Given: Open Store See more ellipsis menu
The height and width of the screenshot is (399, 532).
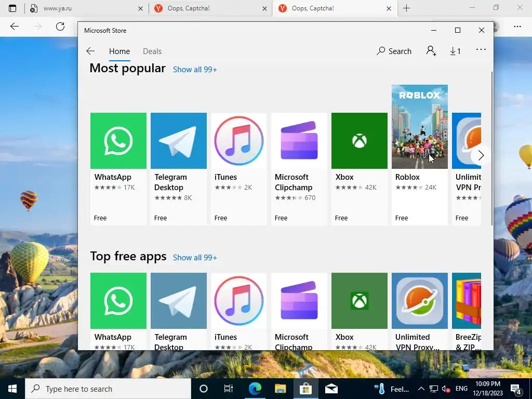Looking at the screenshot, I should (x=481, y=50).
